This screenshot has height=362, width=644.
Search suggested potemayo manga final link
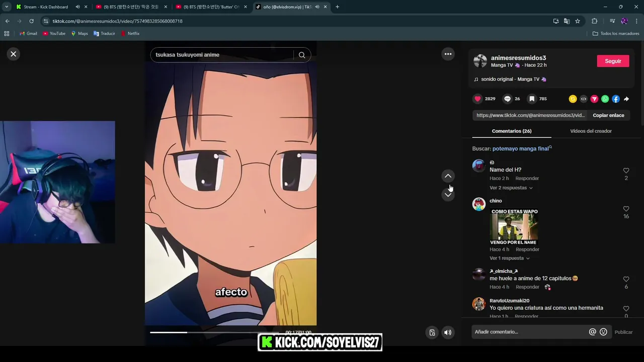pyautogui.click(x=522, y=148)
